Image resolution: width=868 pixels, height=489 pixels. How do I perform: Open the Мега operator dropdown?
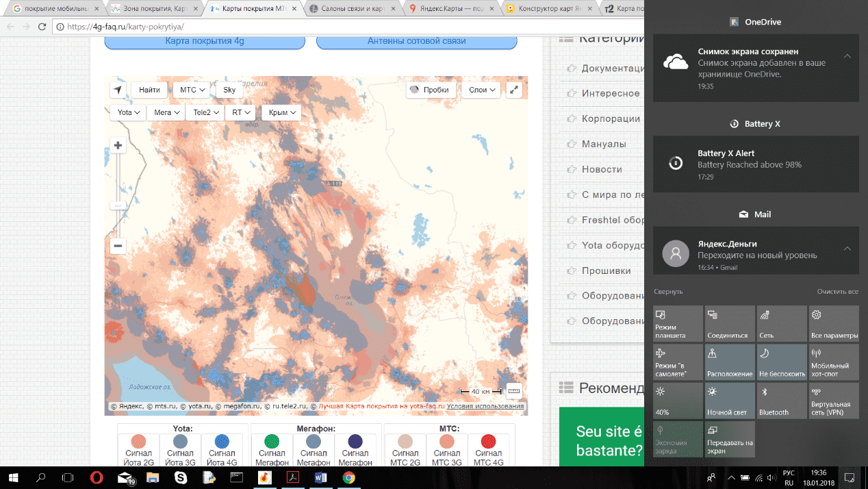coord(166,112)
